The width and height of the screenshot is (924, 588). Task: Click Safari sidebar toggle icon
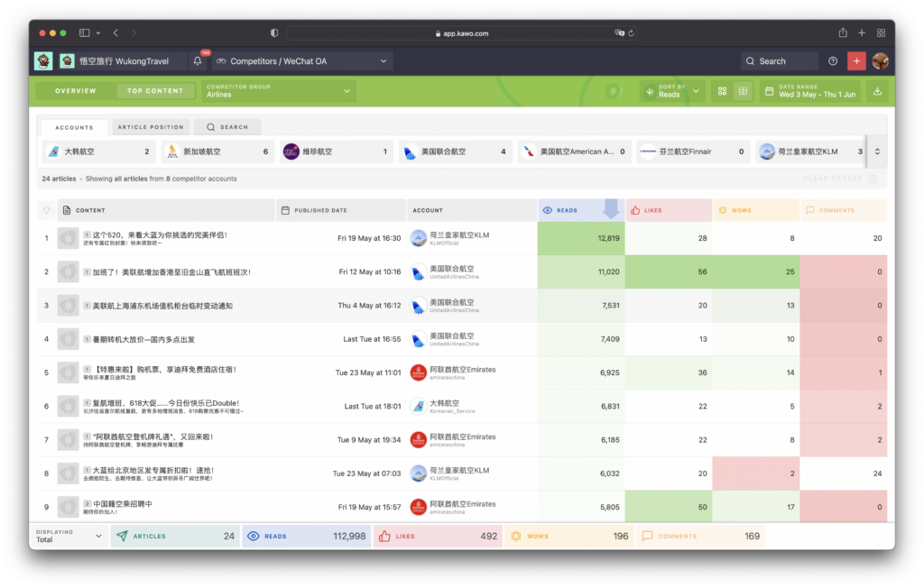[x=84, y=33]
